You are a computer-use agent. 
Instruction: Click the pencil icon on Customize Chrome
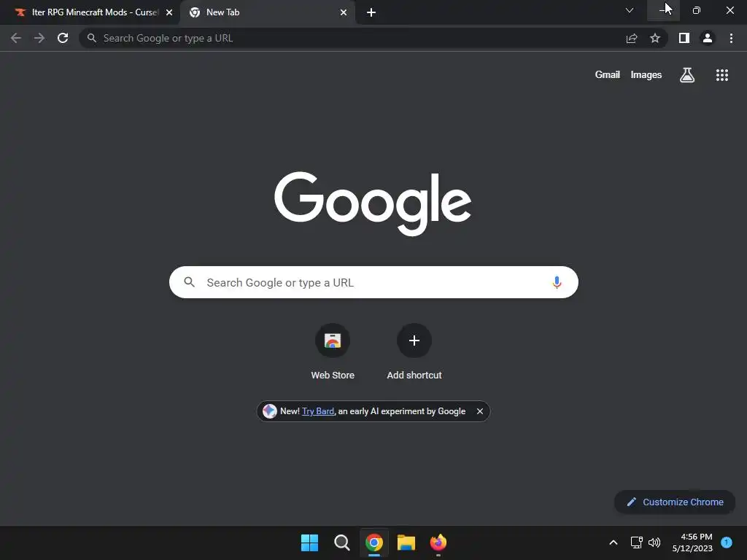(632, 502)
